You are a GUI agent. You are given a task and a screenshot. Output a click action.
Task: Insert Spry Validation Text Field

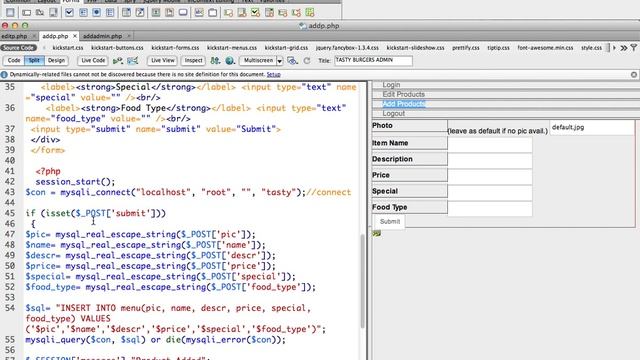228,13
